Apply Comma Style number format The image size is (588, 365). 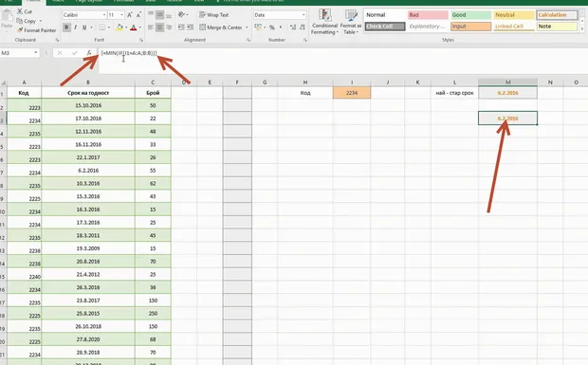click(281, 27)
